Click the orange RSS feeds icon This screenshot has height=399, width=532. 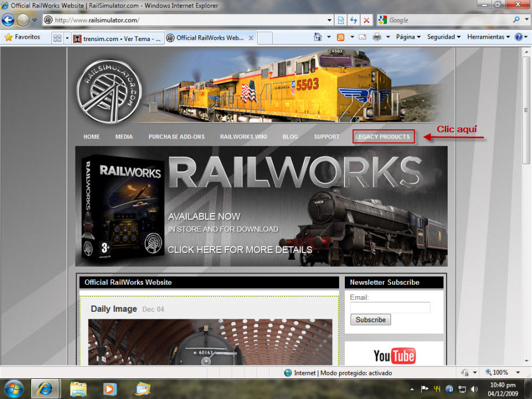341,37
